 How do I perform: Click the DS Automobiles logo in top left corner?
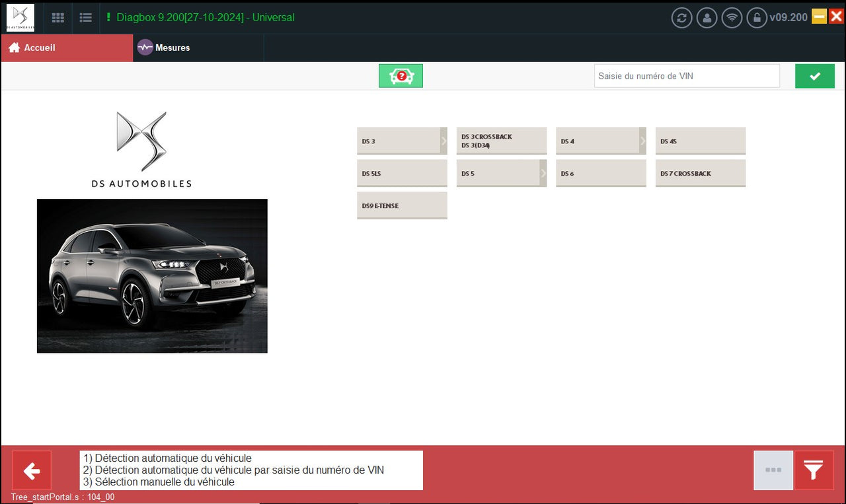pos(20,18)
